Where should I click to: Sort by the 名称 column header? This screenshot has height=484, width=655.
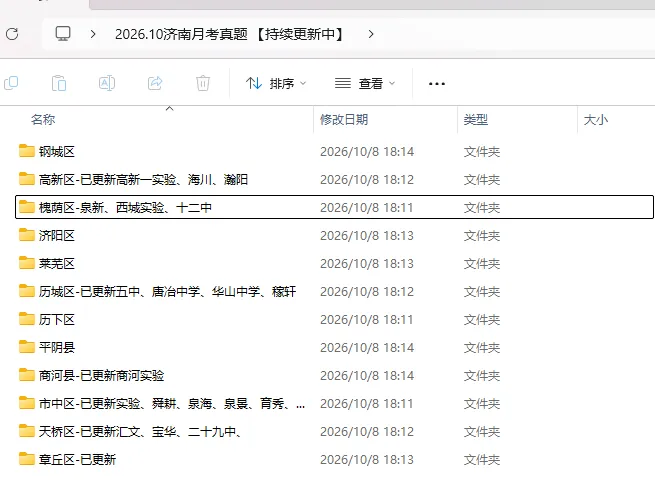click(x=43, y=120)
